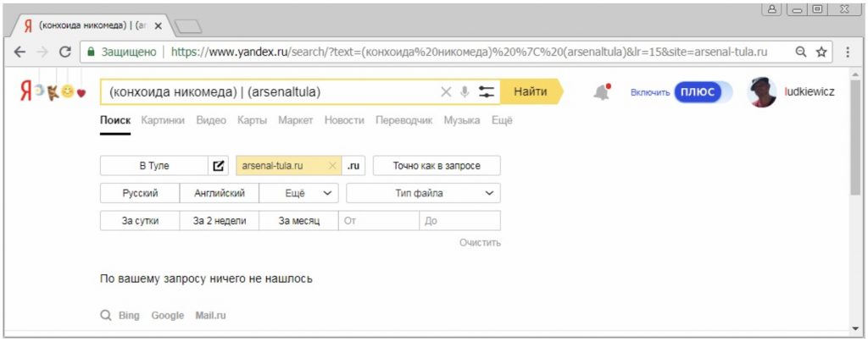Search the query on Google
The width and height of the screenshot is (868, 342).
pyautogui.click(x=168, y=316)
